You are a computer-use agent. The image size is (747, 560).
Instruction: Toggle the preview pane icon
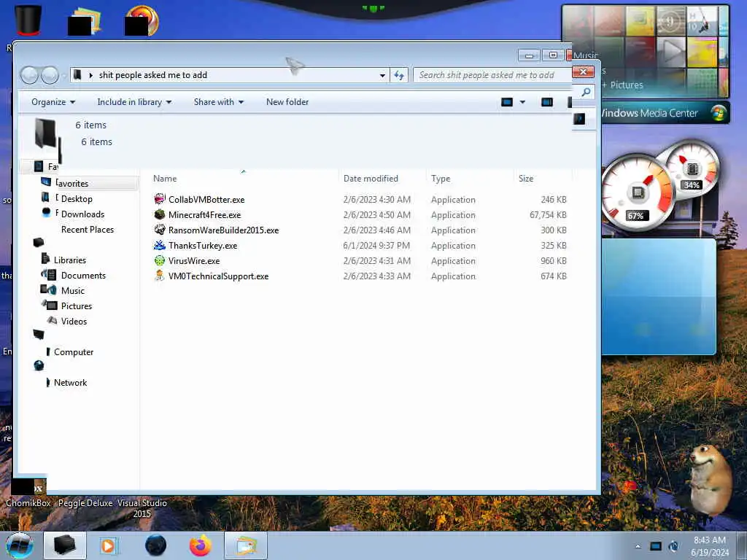tap(547, 102)
